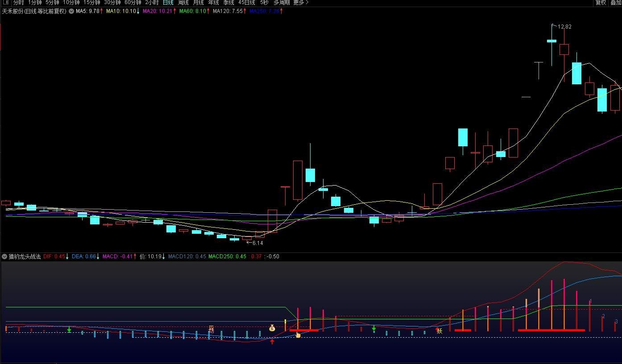Click the 妖 signal marker
This screenshot has width=622, height=364.
439,331
